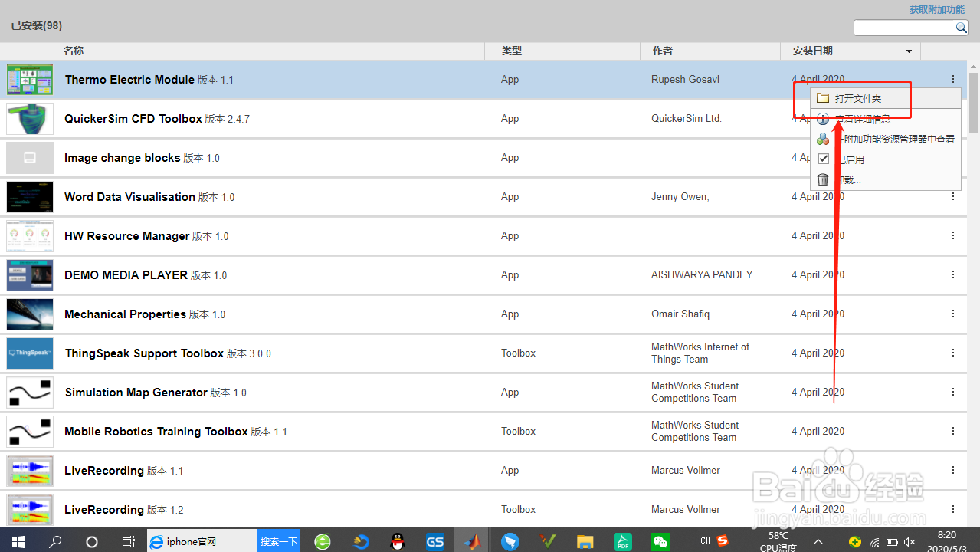Click the Mechanical Properties bridge thumbnail

tap(30, 314)
